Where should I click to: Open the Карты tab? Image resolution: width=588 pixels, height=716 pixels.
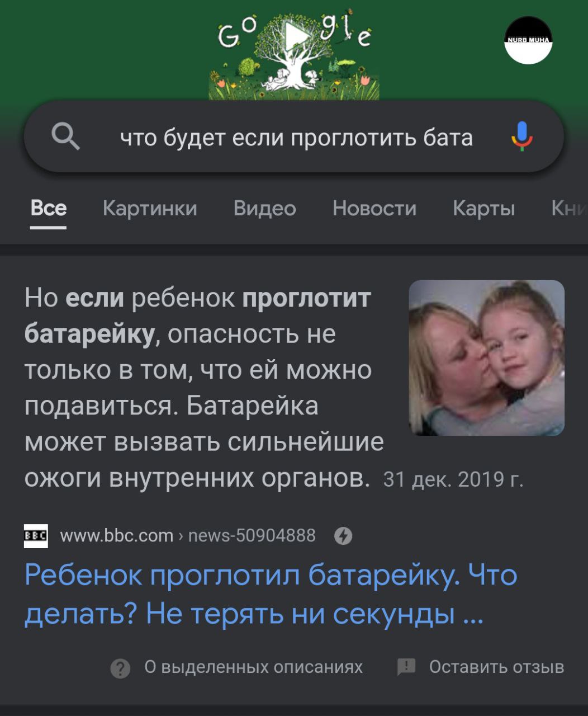tap(483, 209)
